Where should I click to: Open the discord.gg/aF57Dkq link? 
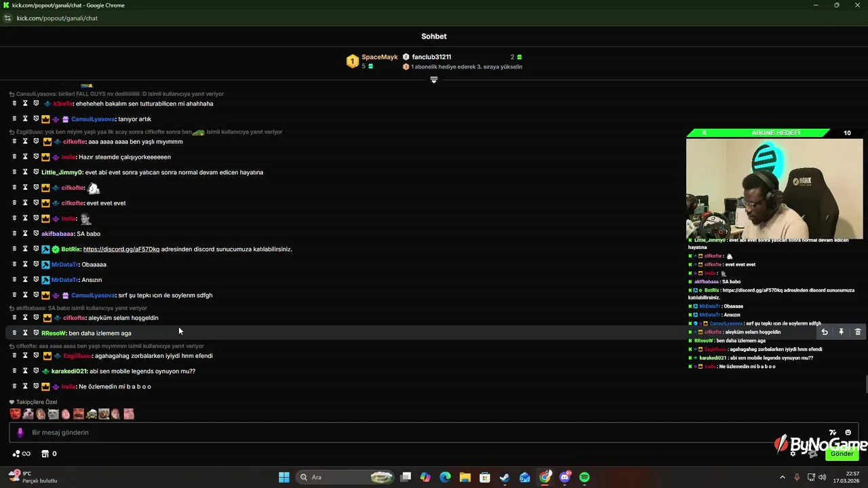click(121, 249)
